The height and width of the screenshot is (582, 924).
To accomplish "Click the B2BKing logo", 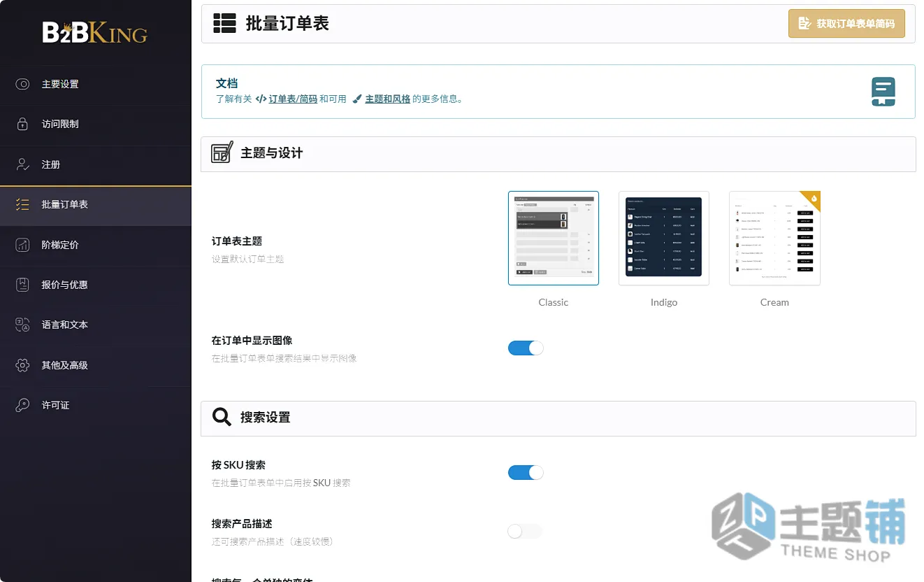I will point(95,32).
